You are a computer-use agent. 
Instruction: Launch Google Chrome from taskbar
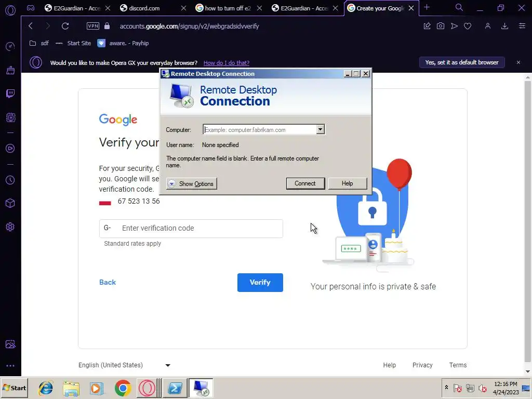click(x=123, y=388)
